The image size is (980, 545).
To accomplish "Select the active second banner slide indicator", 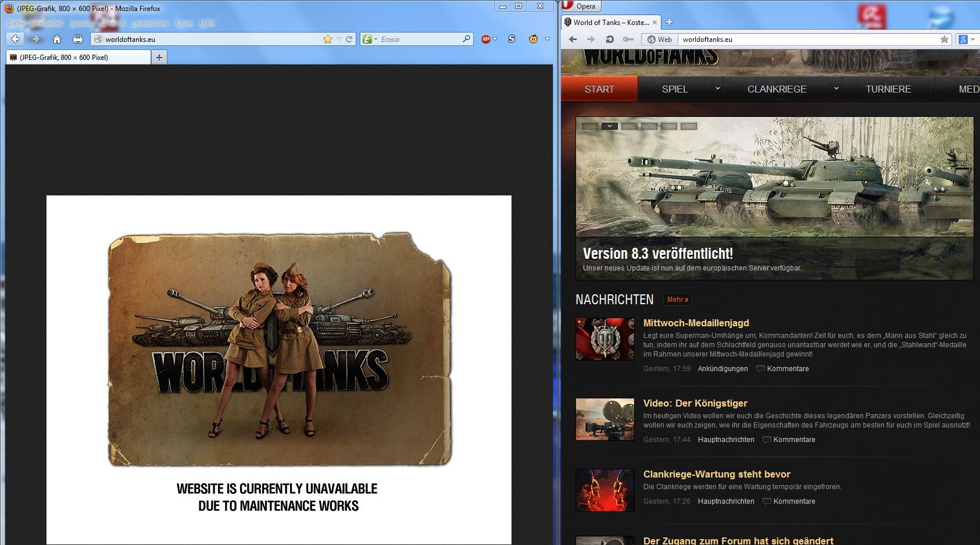I will tap(610, 126).
